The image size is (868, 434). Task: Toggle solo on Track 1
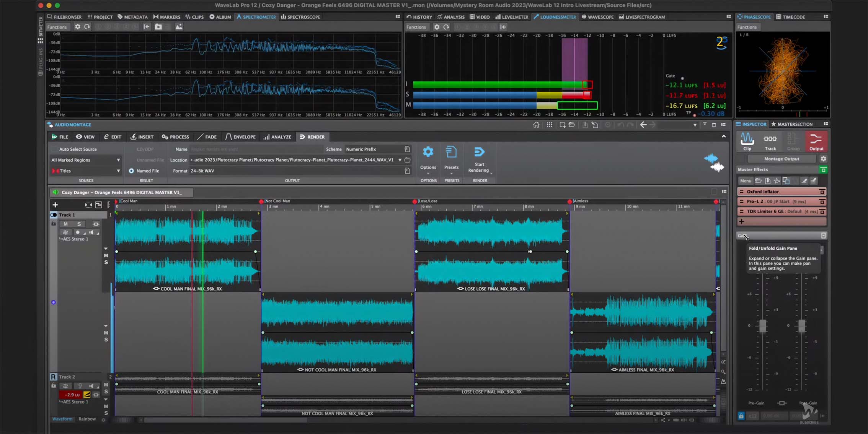(79, 224)
